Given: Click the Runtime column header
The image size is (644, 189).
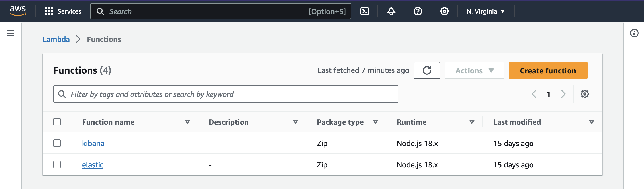Looking at the screenshot, I should click(412, 122).
